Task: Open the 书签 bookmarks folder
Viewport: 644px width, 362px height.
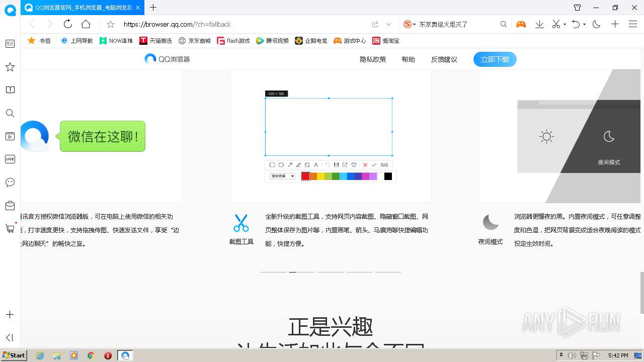Action: point(39,41)
